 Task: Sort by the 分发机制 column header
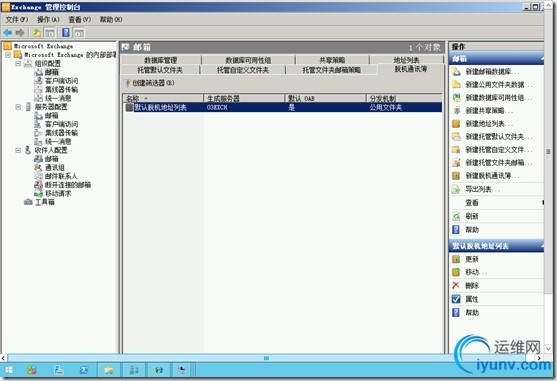click(x=404, y=98)
